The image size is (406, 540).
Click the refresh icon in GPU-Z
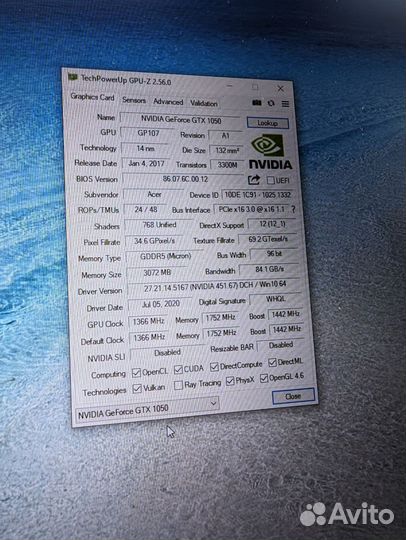[271, 103]
